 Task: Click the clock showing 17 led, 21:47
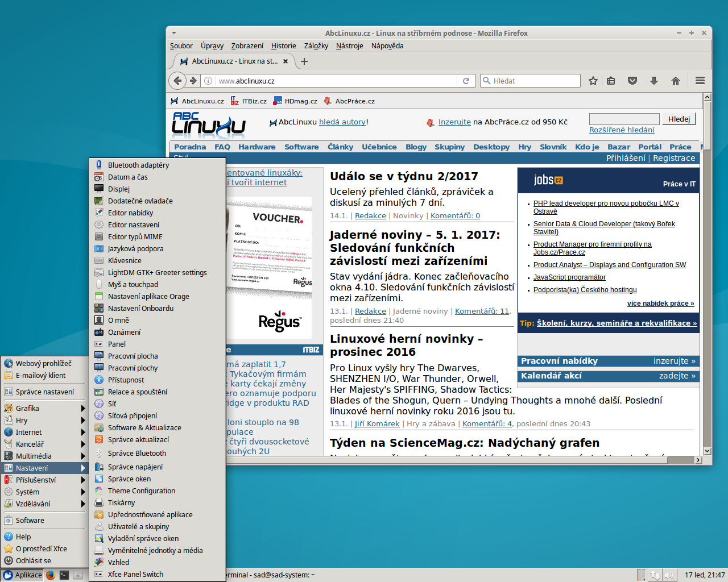(704, 575)
